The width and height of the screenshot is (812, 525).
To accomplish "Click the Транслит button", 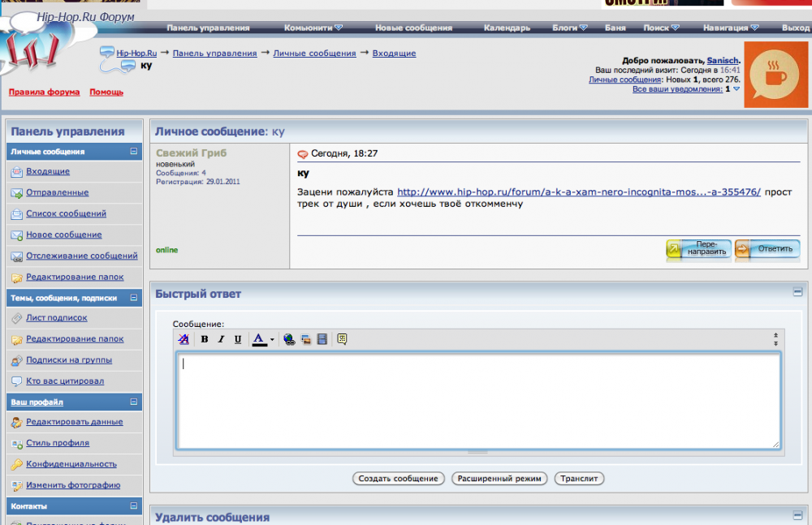I will (579, 479).
